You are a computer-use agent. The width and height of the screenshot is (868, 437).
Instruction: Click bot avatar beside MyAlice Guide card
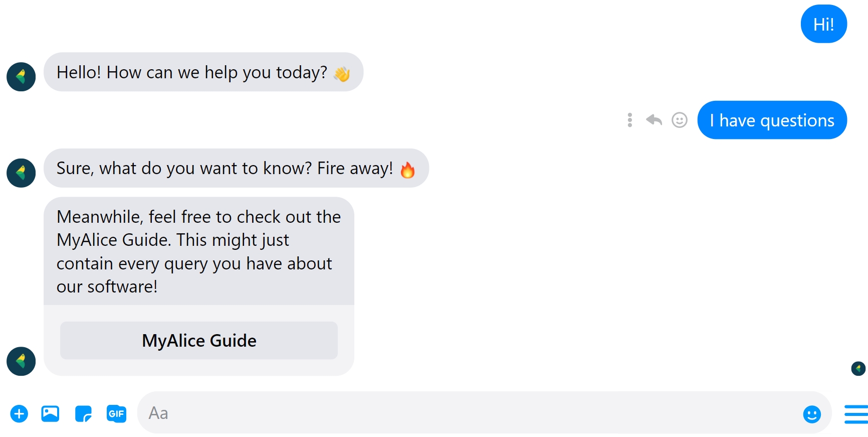[21, 361]
